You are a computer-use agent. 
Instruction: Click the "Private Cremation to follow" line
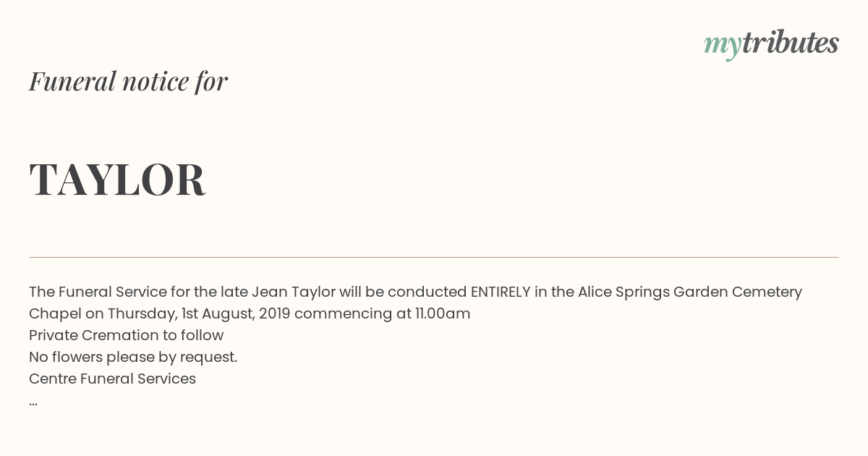126,335
